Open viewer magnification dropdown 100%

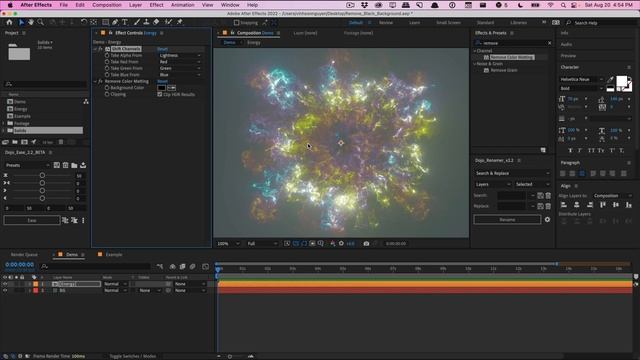pos(228,244)
